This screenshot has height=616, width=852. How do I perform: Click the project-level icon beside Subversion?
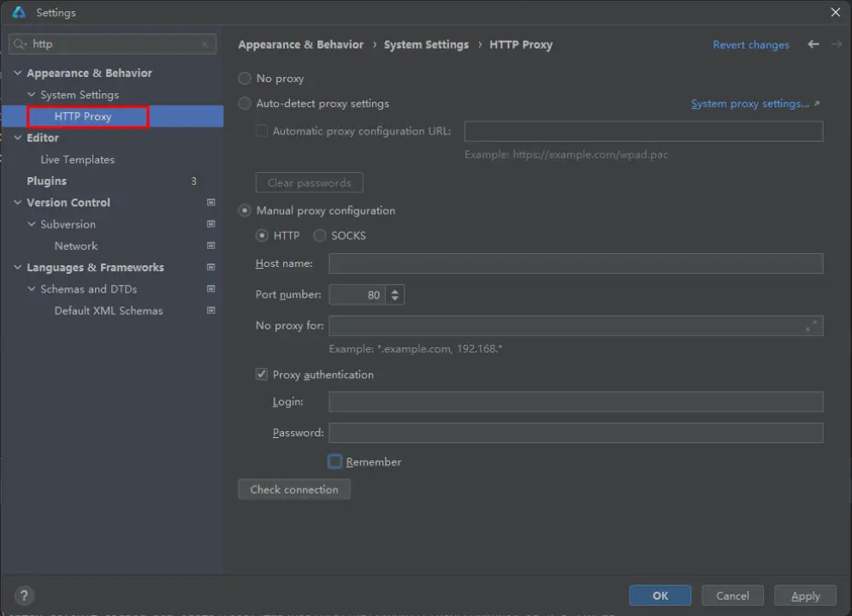210,224
